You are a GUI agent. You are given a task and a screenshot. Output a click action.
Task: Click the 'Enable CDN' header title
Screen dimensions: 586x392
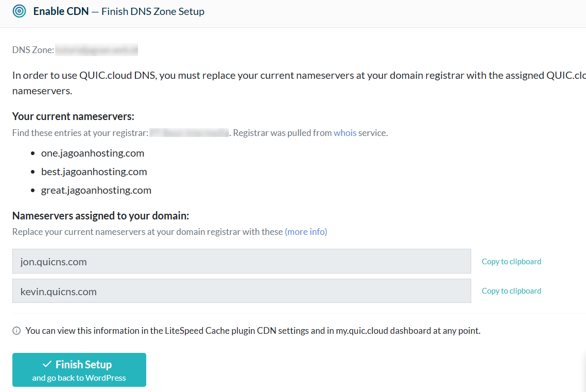[x=61, y=11]
